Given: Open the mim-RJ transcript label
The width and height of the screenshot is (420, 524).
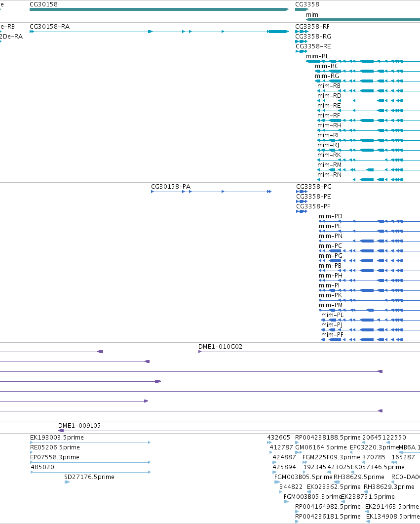Looking at the screenshot, I should click(328, 145).
